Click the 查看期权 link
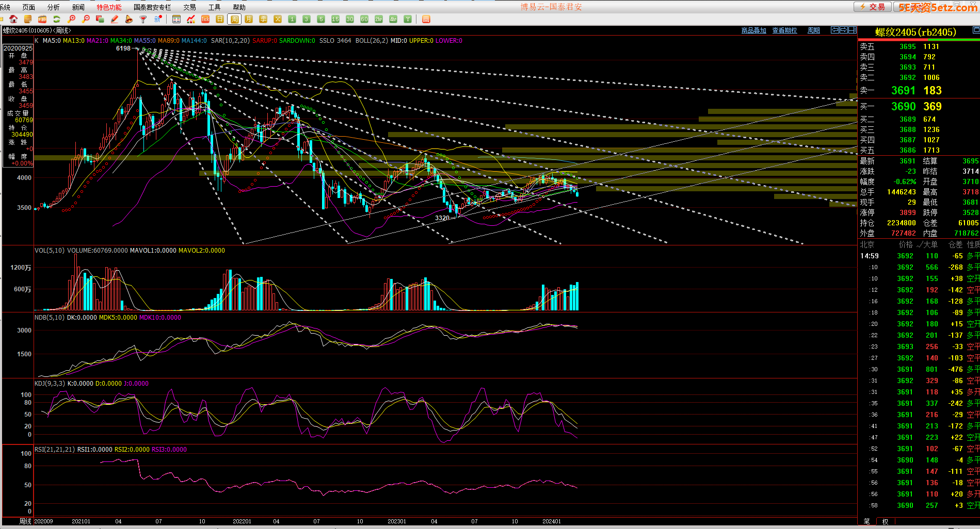This screenshot has height=529, width=980. pyautogui.click(x=784, y=30)
